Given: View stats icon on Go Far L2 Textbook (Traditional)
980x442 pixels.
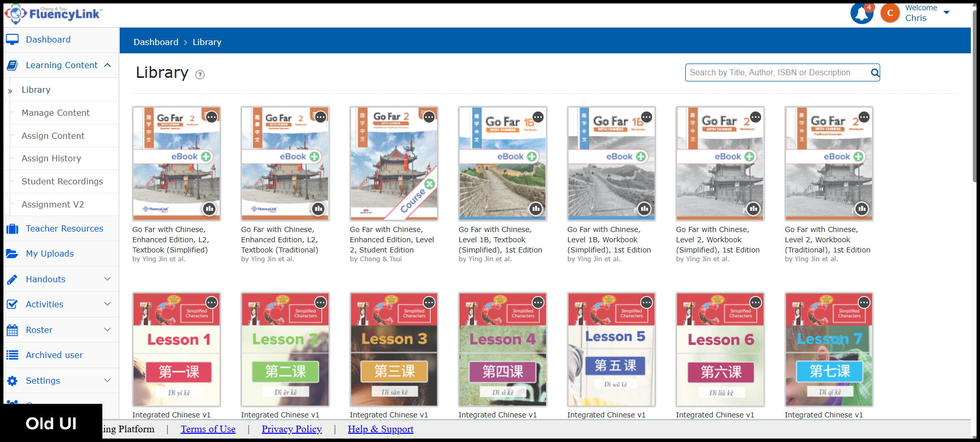Looking at the screenshot, I should point(318,208).
